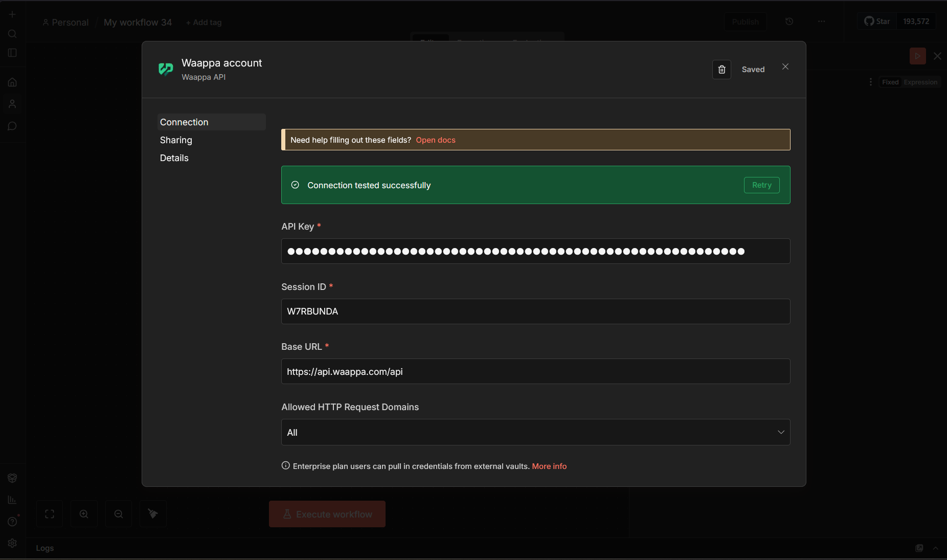This screenshot has height=560, width=947.
Task: Click the tidy-up workflow icon
Action: (x=153, y=514)
